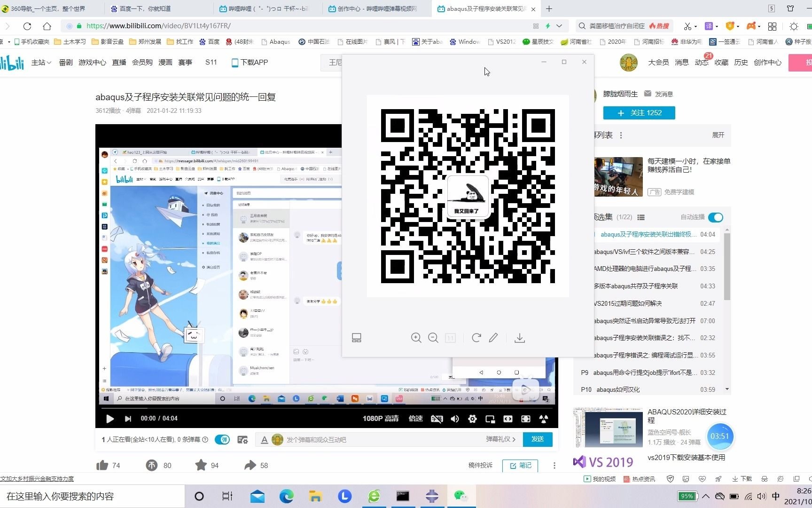Seek using the video progress bar
Viewport: 812px width, 508px height.
[x=327, y=408]
